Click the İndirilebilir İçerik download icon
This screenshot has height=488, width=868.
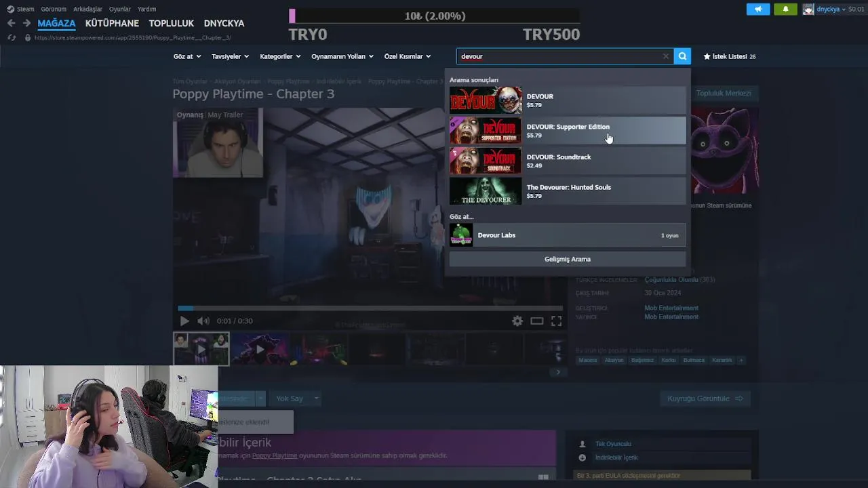582,457
